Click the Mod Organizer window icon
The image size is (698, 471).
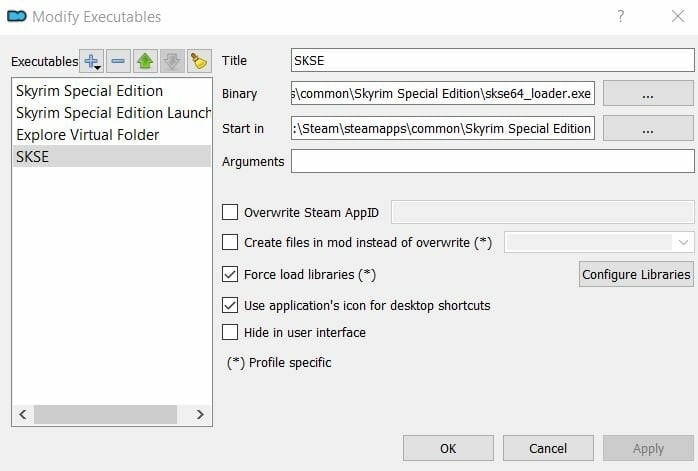pyautogui.click(x=17, y=16)
